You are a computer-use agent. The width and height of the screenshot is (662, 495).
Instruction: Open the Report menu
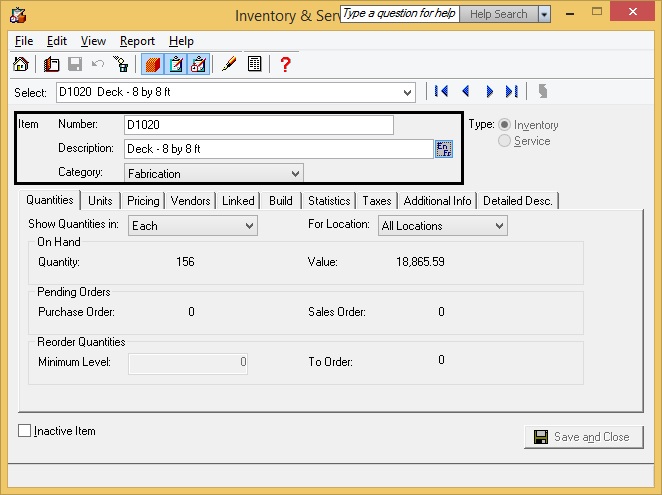pos(137,41)
